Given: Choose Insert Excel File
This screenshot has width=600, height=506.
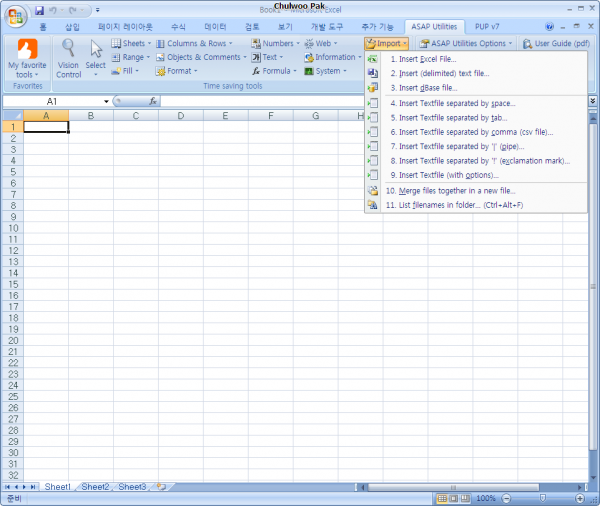Looking at the screenshot, I should (476, 59).
